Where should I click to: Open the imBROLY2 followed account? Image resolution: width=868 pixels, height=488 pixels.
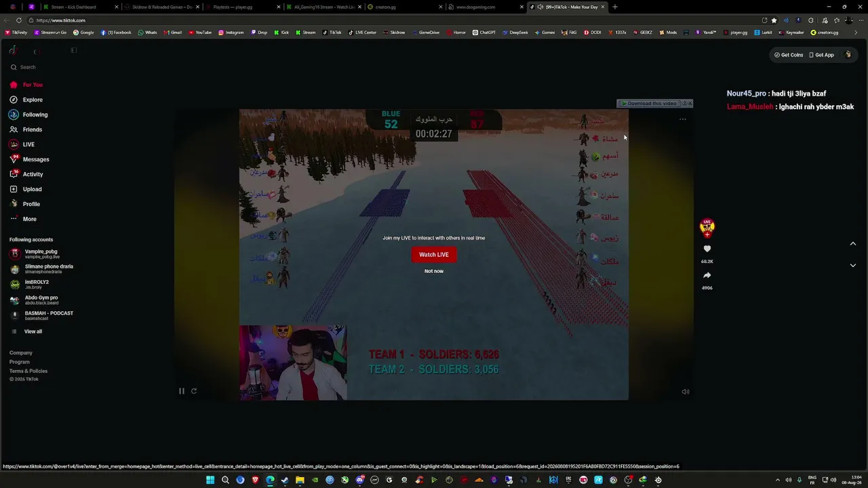point(29,284)
